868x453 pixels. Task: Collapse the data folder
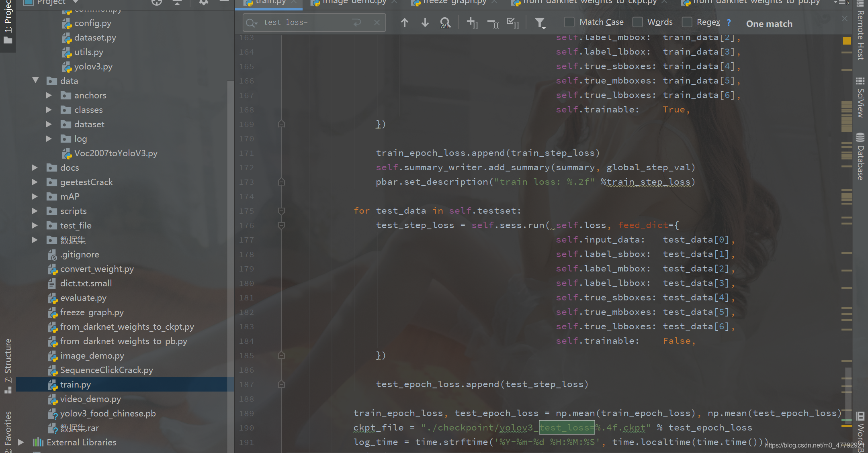tap(35, 81)
